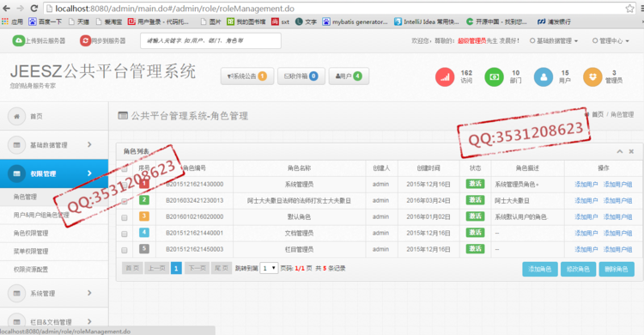Toggle the select-all checkbox in table header
This screenshot has width=644, height=335.
(x=125, y=168)
